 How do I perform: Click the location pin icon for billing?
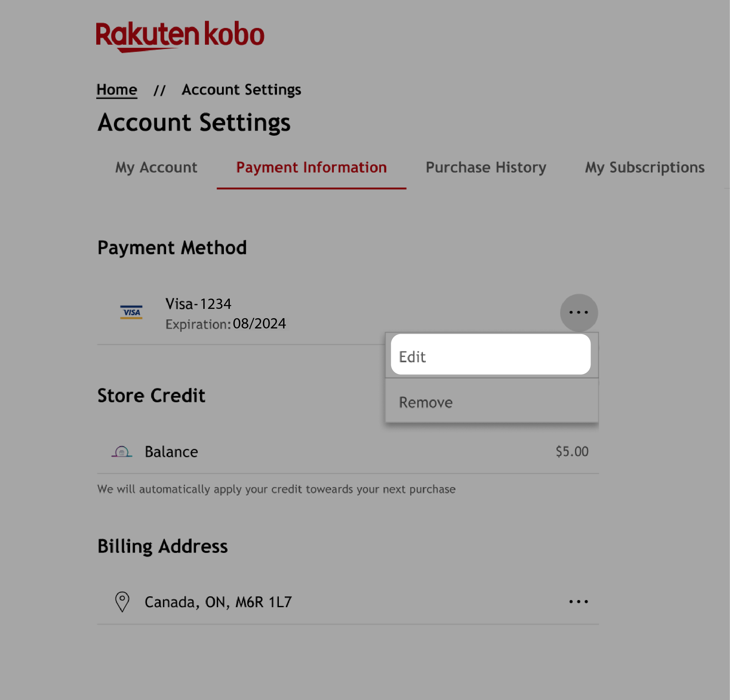pos(121,601)
